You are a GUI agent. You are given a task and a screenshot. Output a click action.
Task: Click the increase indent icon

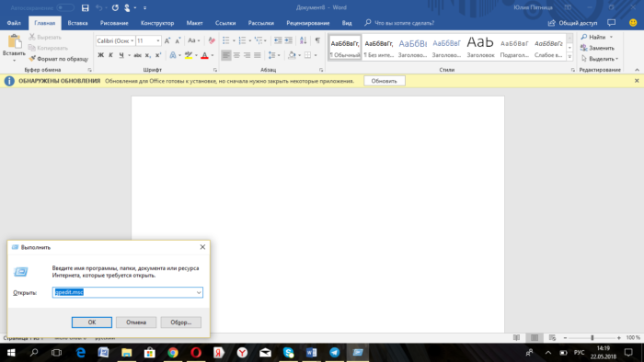[x=288, y=40]
